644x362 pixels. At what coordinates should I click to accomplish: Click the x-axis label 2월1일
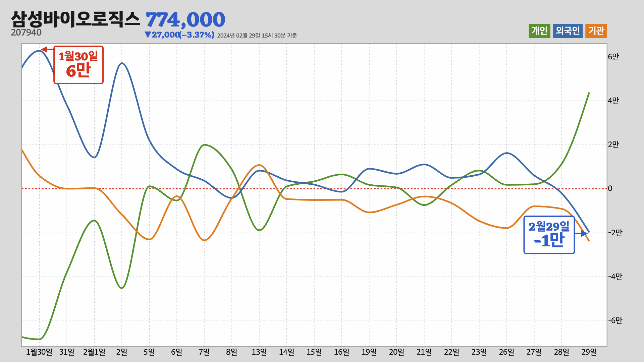94,352
